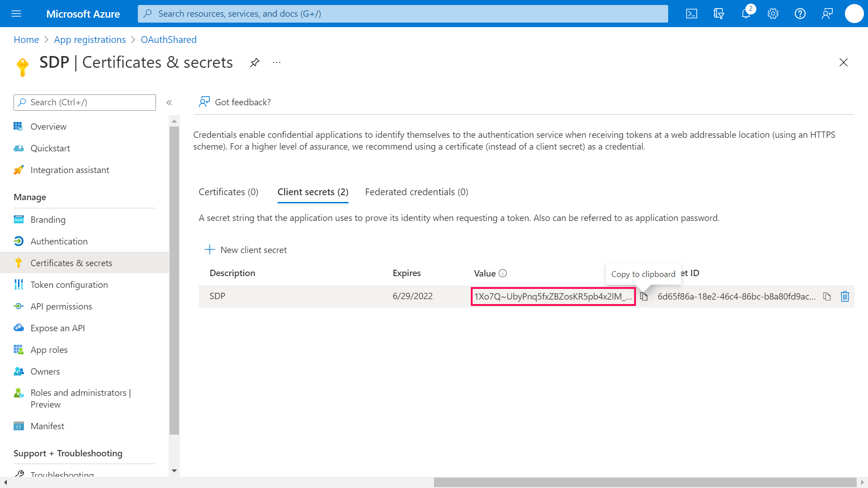Switch to the Certificates (0) tab
This screenshot has height=488, width=868.
(x=228, y=192)
